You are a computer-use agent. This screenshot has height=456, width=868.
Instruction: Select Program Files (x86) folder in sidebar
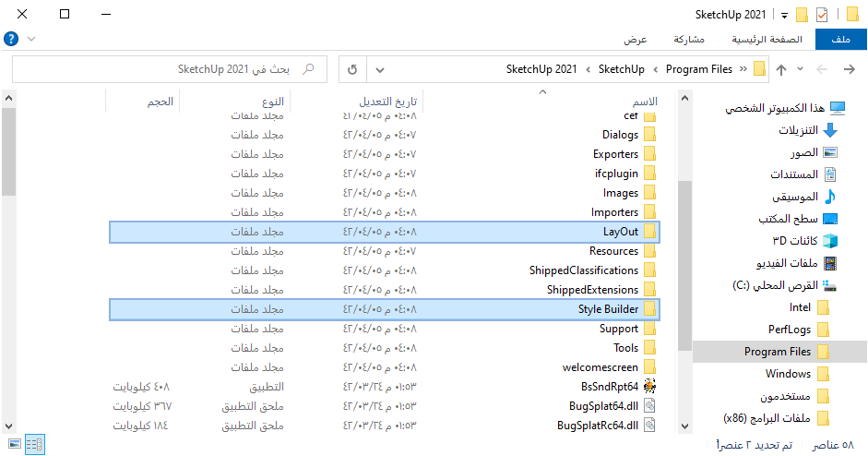click(x=776, y=418)
